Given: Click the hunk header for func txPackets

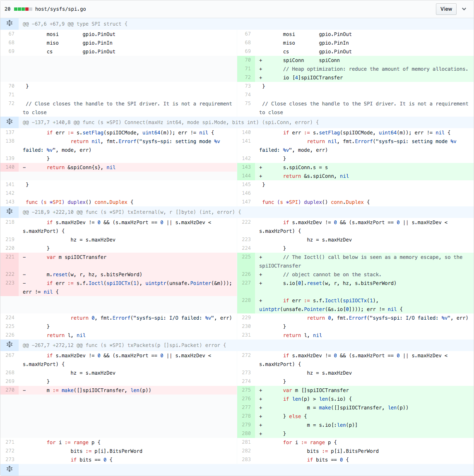Looking at the screenshot, I should tap(124, 345).
